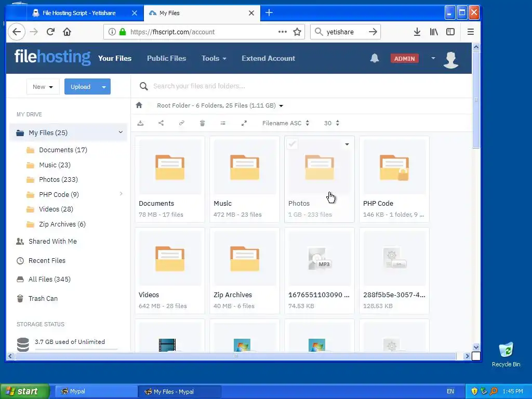Select Music (23) in sidebar tree
This screenshot has width=532, height=399.
(x=55, y=165)
